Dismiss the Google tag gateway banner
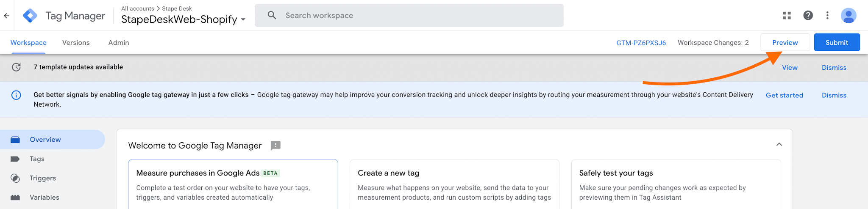This screenshot has width=868, height=209. [834, 95]
